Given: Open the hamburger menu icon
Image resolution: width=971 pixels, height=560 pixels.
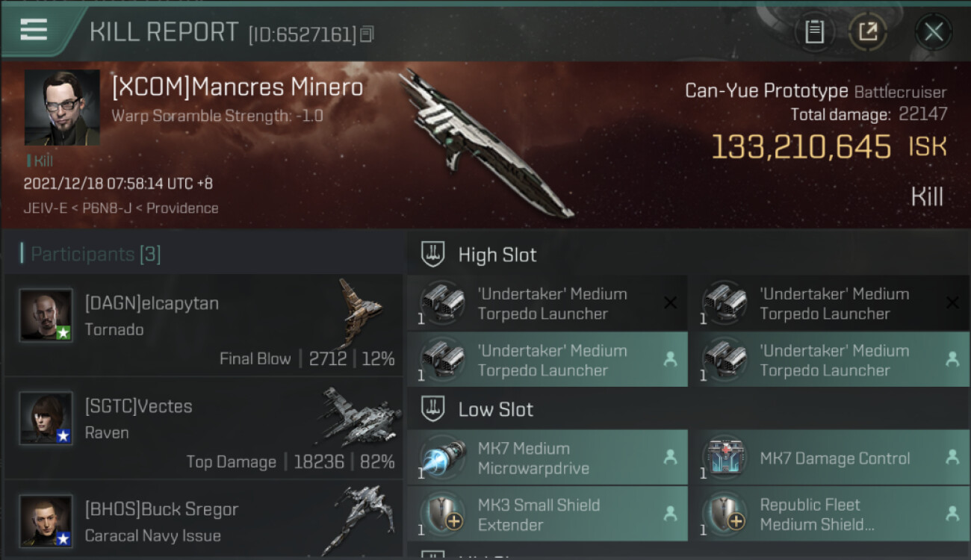Looking at the screenshot, I should 34,30.
